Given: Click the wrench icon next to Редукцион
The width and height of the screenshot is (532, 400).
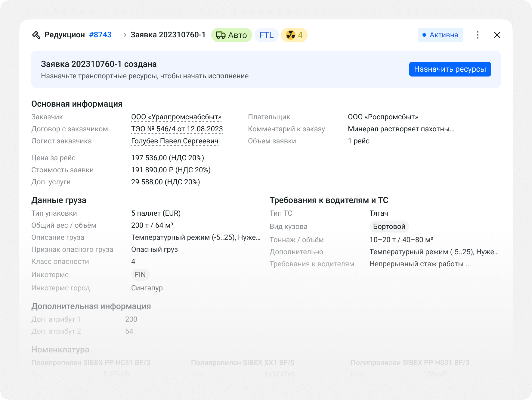Looking at the screenshot, I should (37, 35).
